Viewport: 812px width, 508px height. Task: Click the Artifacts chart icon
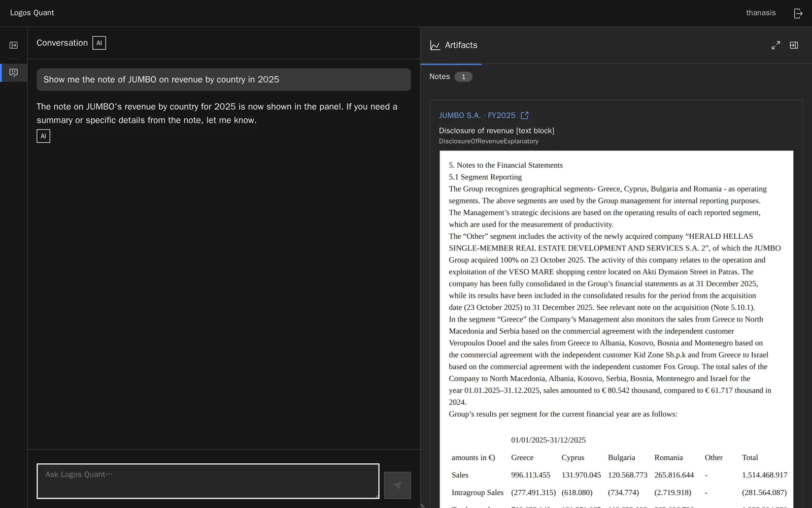435,45
